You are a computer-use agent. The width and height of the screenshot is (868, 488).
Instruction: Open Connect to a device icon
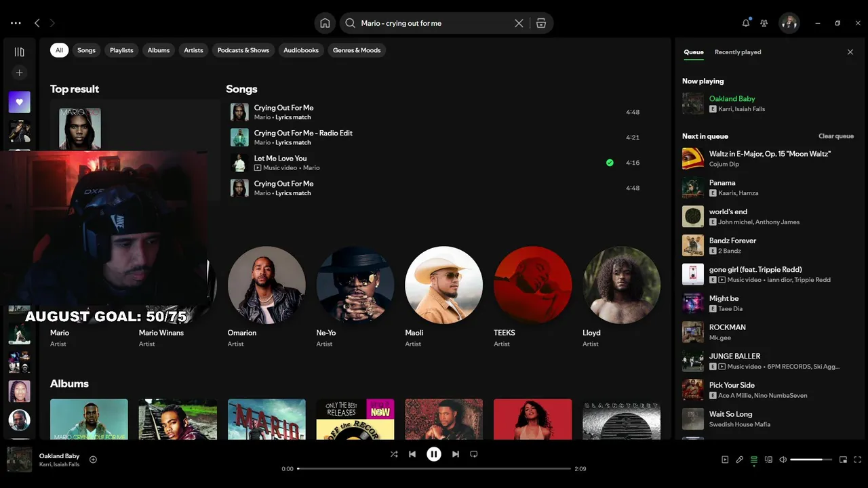[x=768, y=460]
